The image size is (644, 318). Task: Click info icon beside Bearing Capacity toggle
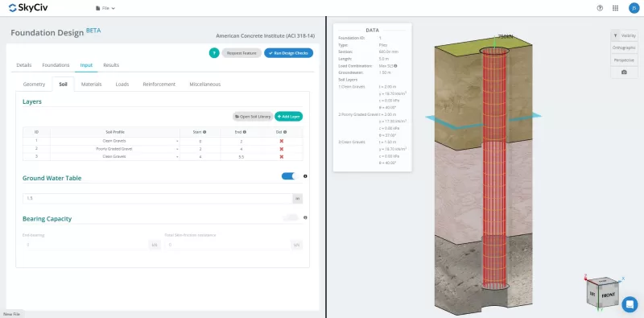tap(305, 217)
